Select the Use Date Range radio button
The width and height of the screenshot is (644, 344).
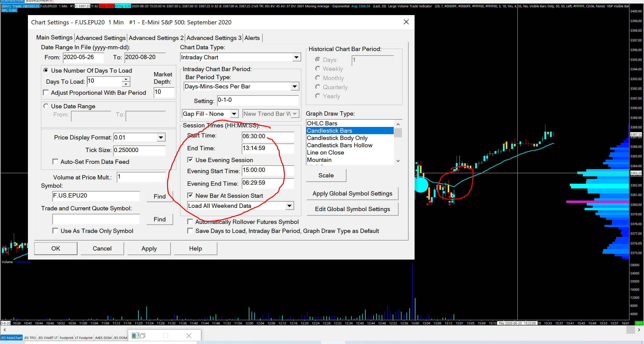46,106
